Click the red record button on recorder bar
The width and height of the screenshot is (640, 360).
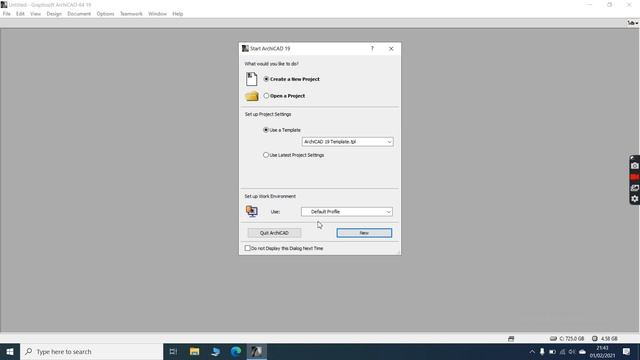(635, 177)
